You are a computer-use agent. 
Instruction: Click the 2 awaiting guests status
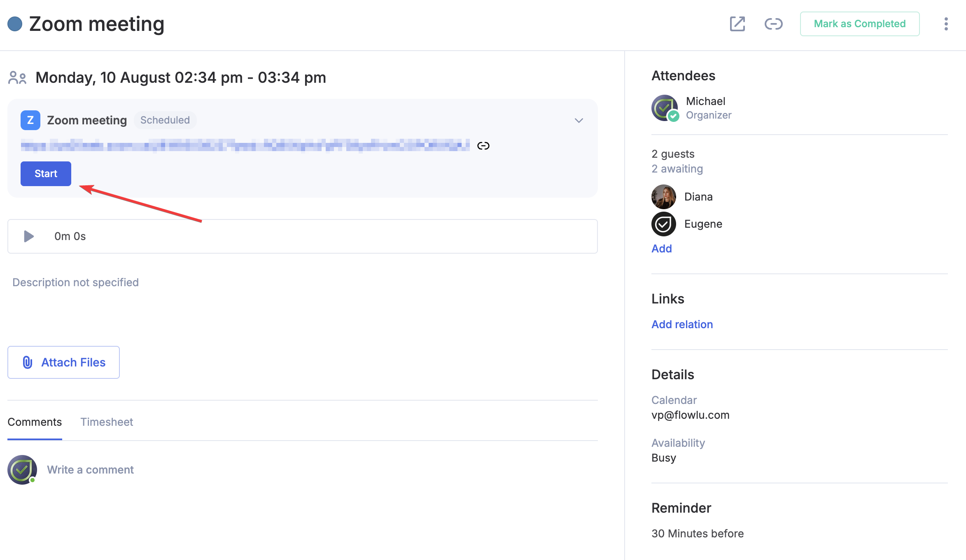(x=677, y=169)
